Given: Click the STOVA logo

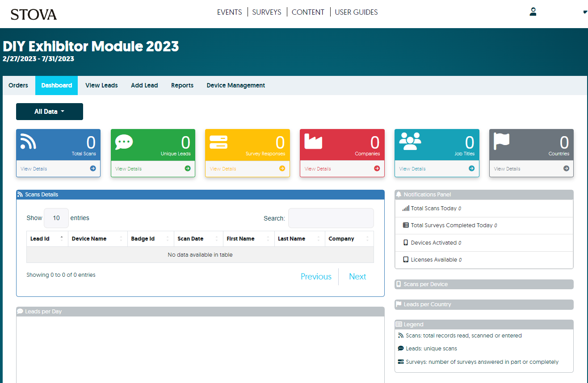Looking at the screenshot, I should pyautogui.click(x=34, y=14).
